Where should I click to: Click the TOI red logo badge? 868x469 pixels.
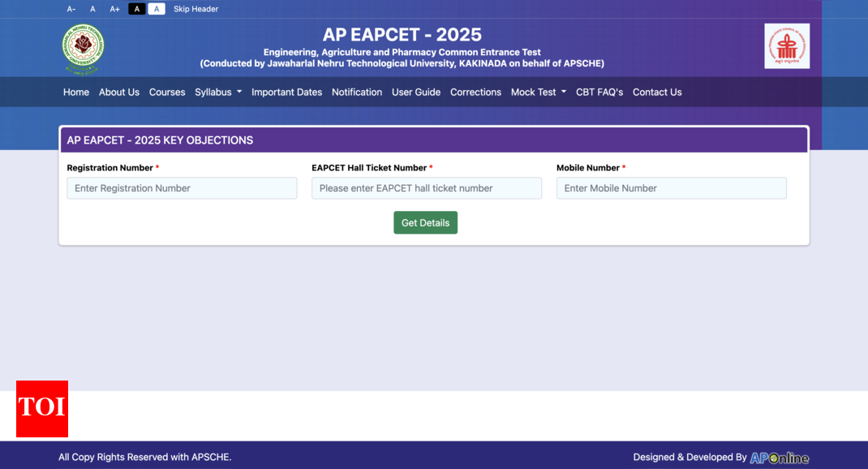pyautogui.click(x=42, y=408)
